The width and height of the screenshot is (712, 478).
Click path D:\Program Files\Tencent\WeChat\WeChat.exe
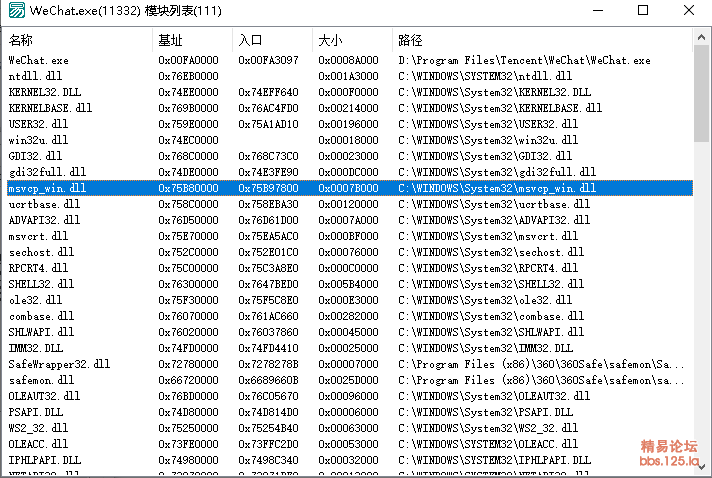point(524,60)
